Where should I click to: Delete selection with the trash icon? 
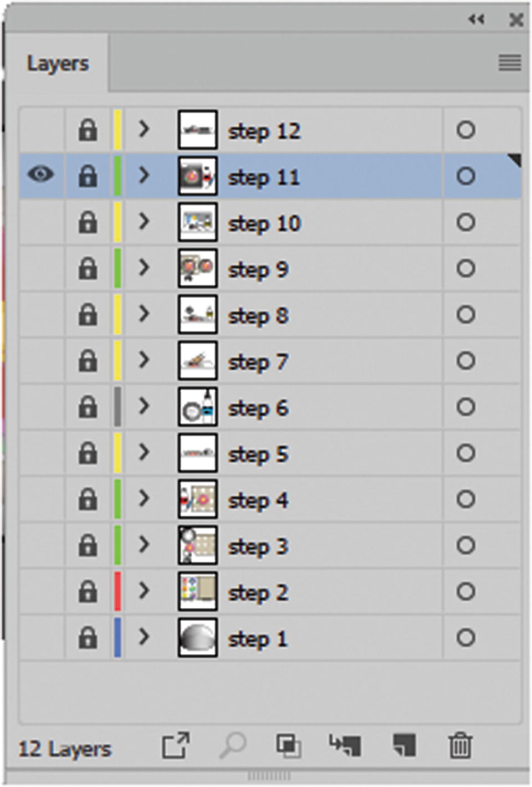tap(460, 745)
